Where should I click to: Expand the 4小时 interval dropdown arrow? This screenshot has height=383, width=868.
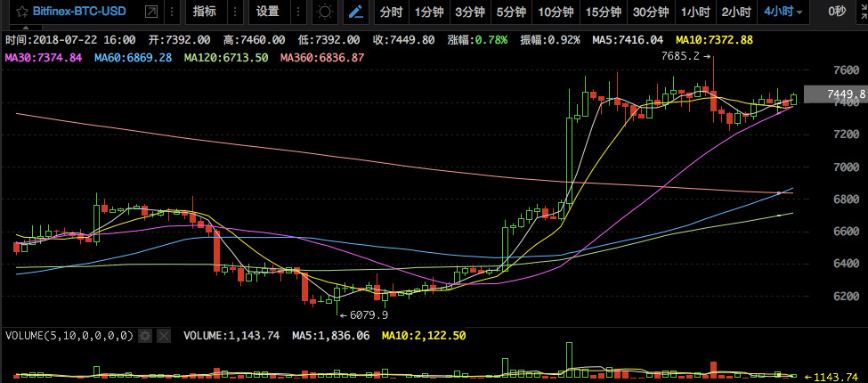click(x=799, y=12)
